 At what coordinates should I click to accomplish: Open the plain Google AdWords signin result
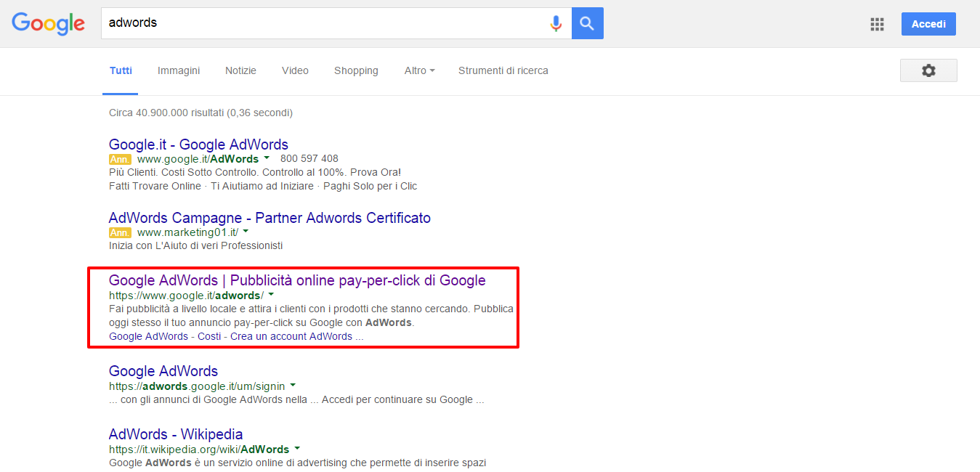pyautogui.click(x=163, y=371)
